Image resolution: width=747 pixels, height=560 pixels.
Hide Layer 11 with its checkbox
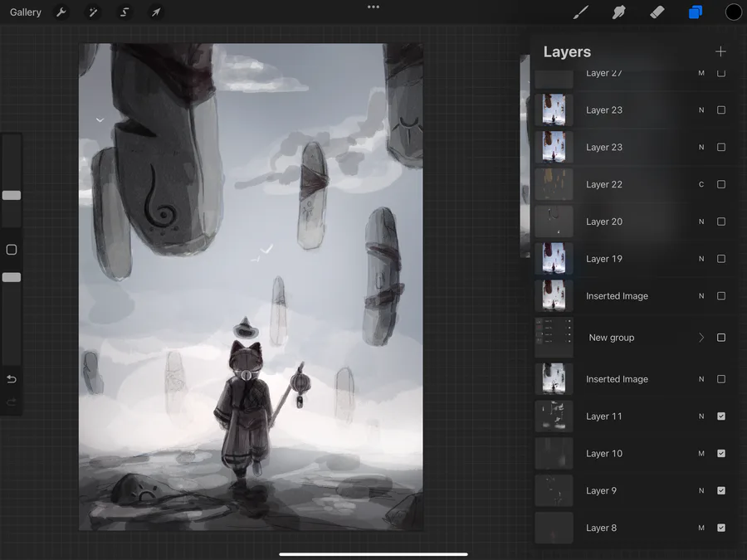tap(721, 416)
